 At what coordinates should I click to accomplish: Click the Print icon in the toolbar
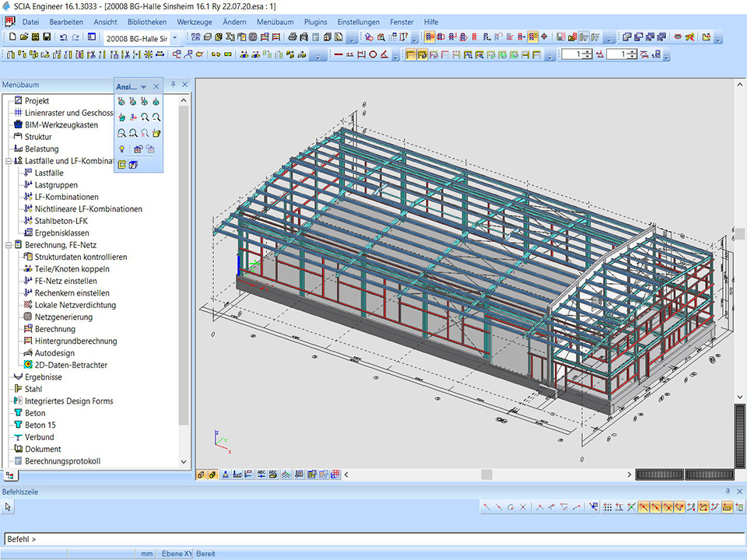click(x=291, y=37)
